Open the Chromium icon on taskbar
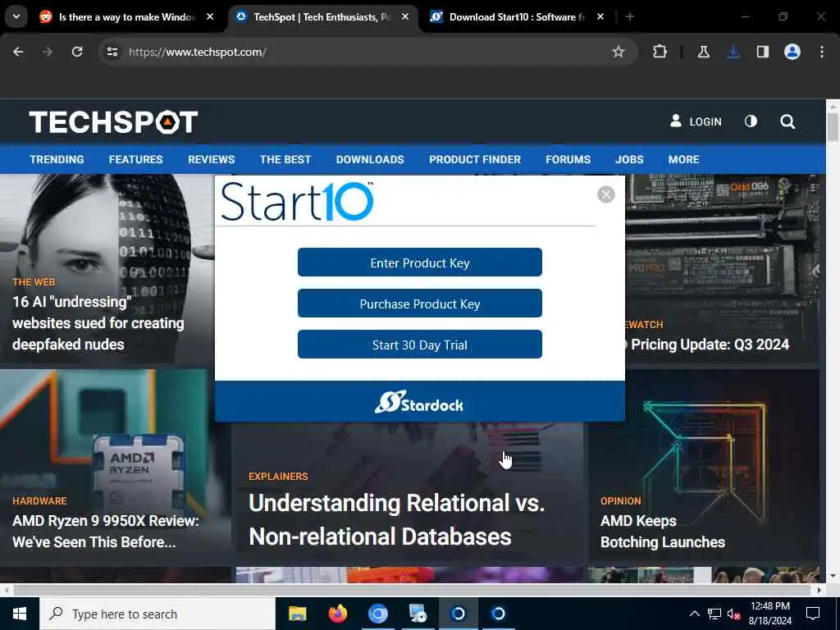The width and height of the screenshot is (840, 630). 377,614
